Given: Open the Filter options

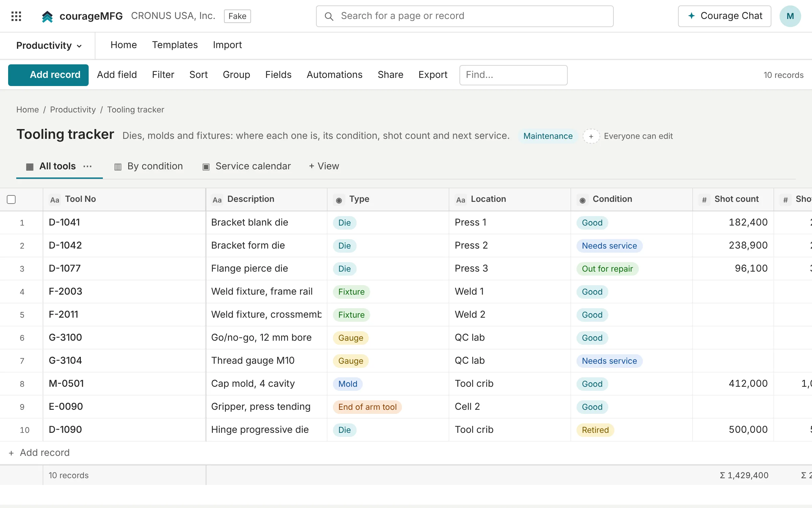Looking at the screenshot, I should 163,75.
